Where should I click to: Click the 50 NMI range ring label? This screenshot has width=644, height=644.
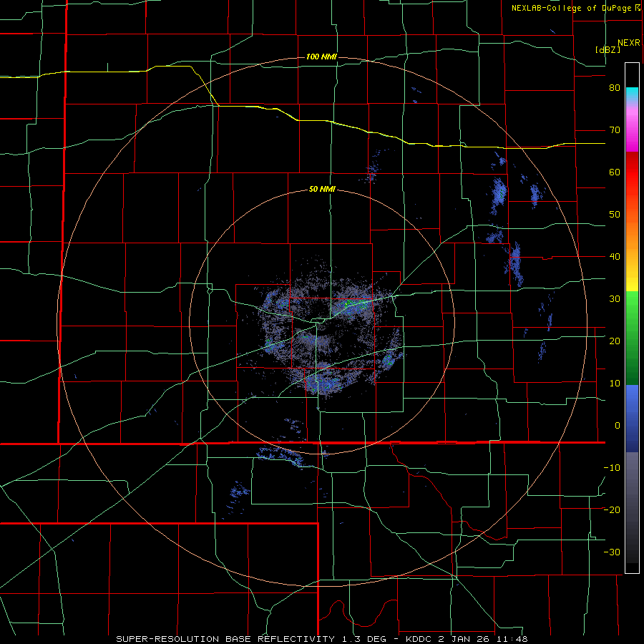[x=322, y=190]
